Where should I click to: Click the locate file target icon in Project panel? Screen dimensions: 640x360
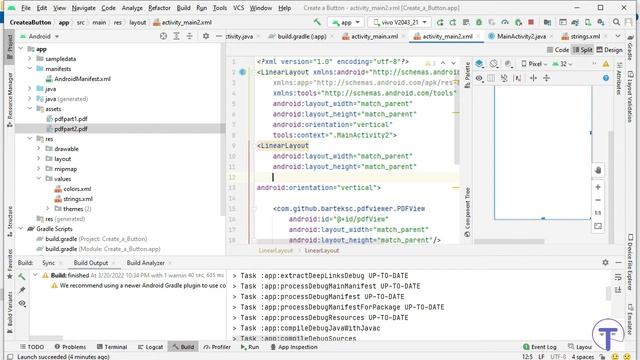[163, 36]
